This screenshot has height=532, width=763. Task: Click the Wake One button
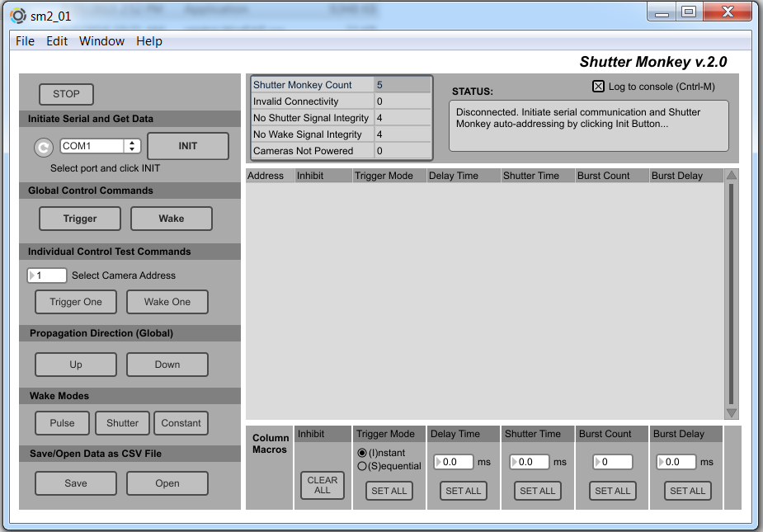click(167, 302)
